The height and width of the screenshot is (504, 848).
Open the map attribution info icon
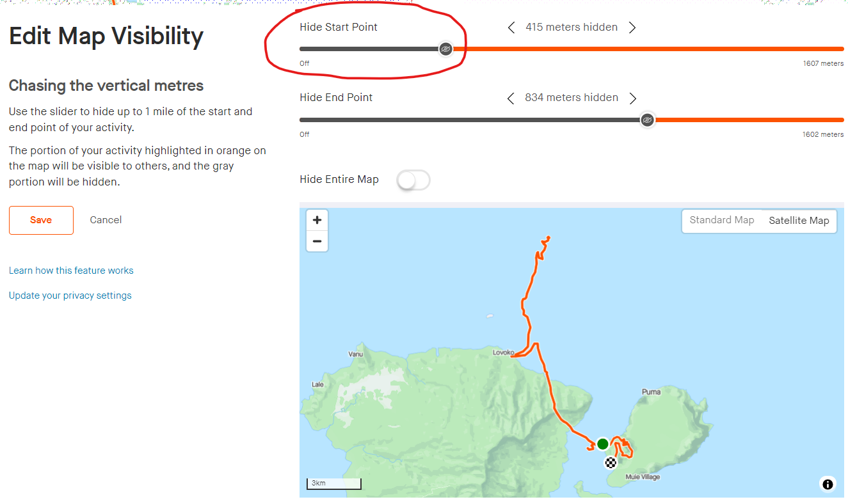tap(828, 484)
